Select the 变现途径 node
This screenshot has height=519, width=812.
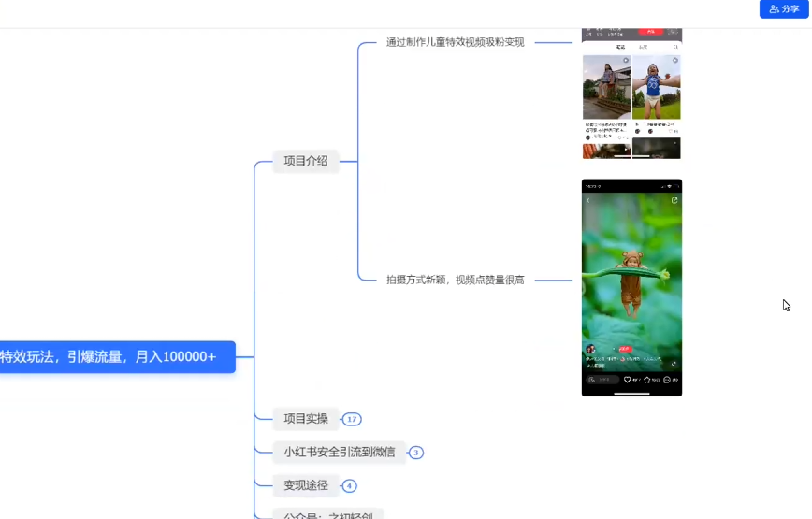pos(306,485)
